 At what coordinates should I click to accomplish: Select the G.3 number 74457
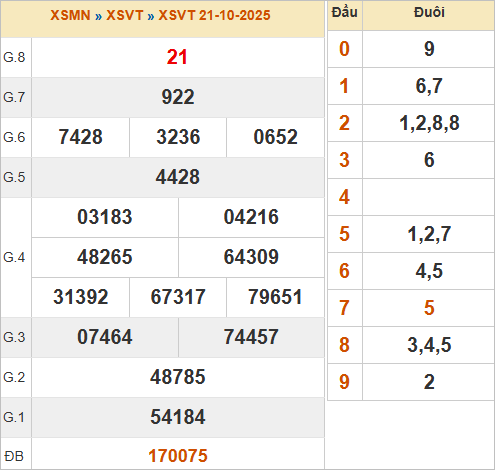(251, 337)
